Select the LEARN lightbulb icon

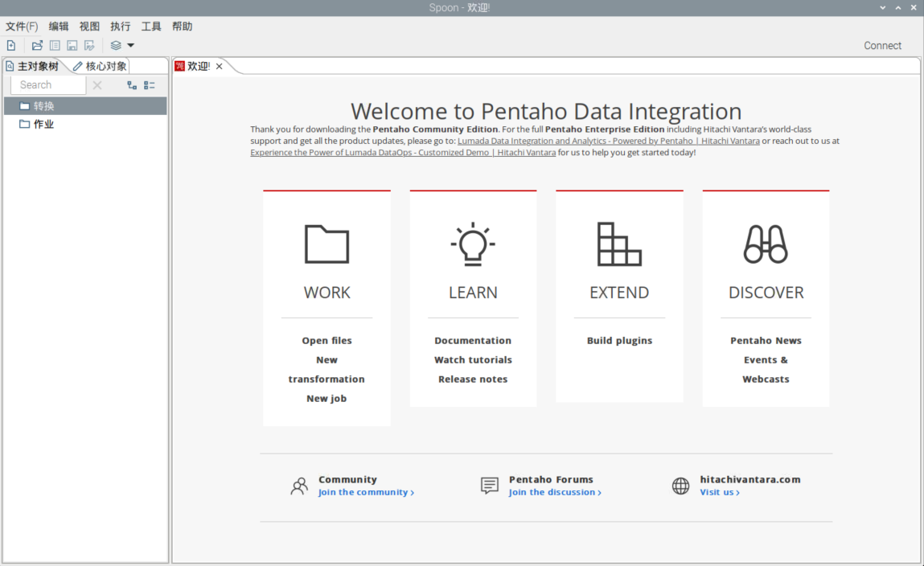pos(473,244)
